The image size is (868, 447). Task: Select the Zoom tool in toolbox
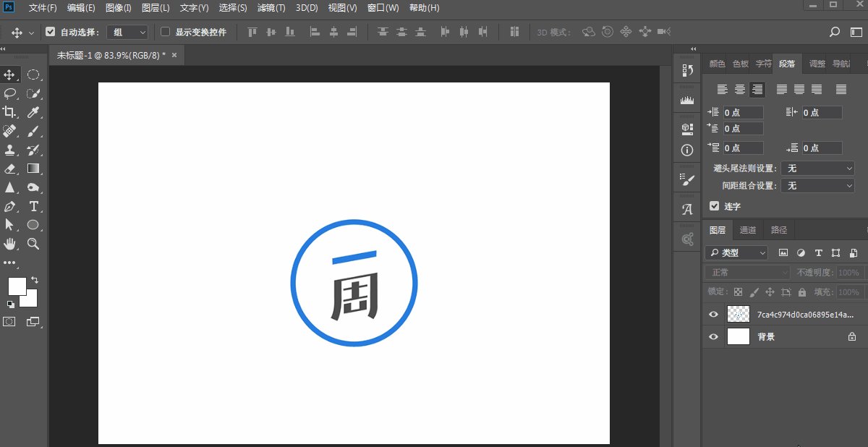click(x=33, y=244)
